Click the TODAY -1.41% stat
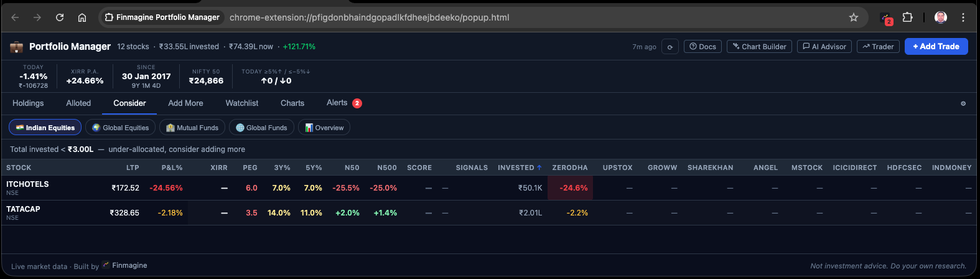 click(x=33, y=77)
